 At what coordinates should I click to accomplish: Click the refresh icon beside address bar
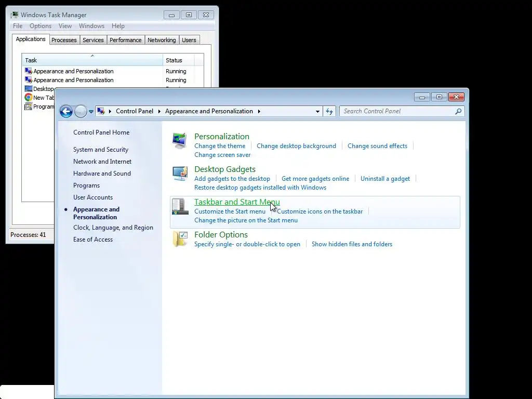pos(329,111)
